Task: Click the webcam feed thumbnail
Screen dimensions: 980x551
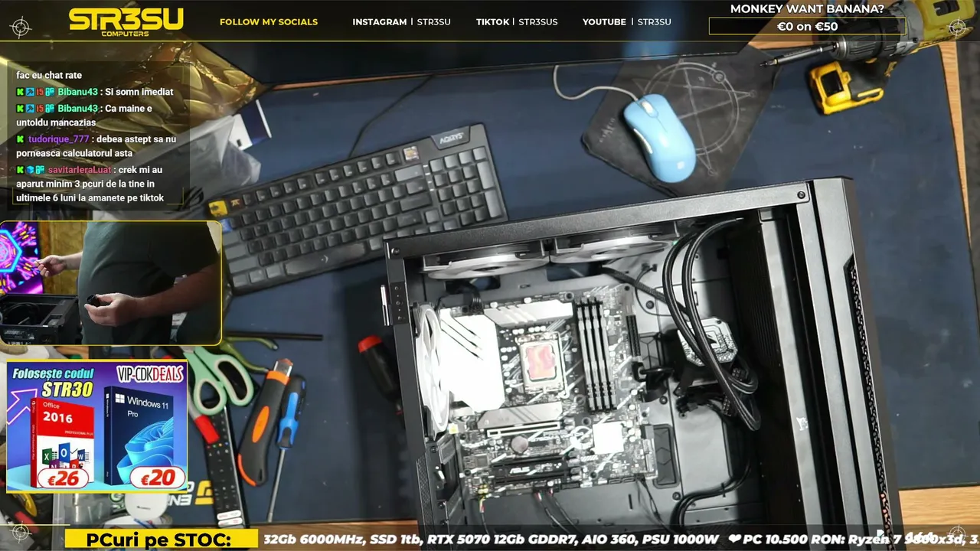Action: click(111, 283)
